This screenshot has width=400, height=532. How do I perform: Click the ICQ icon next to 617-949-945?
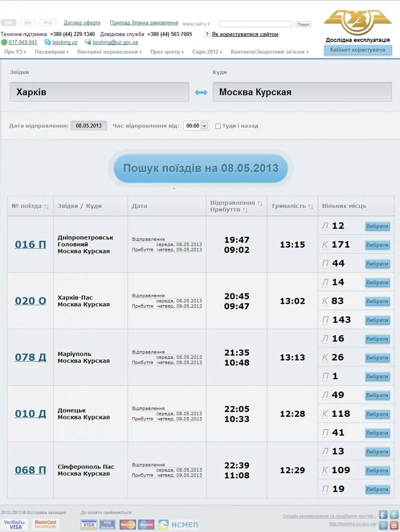click(4, 42)
